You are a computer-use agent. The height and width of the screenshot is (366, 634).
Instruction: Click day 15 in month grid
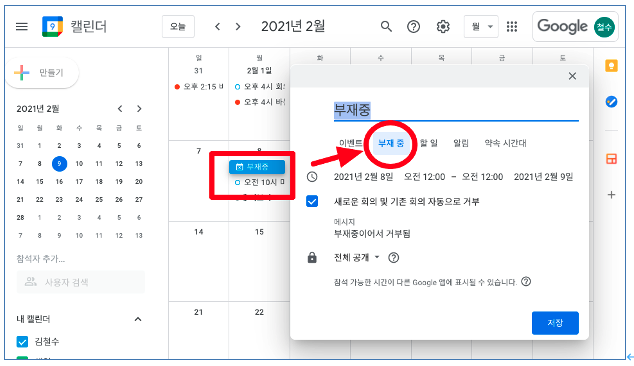pyautogui.click(x=259, y=232)
